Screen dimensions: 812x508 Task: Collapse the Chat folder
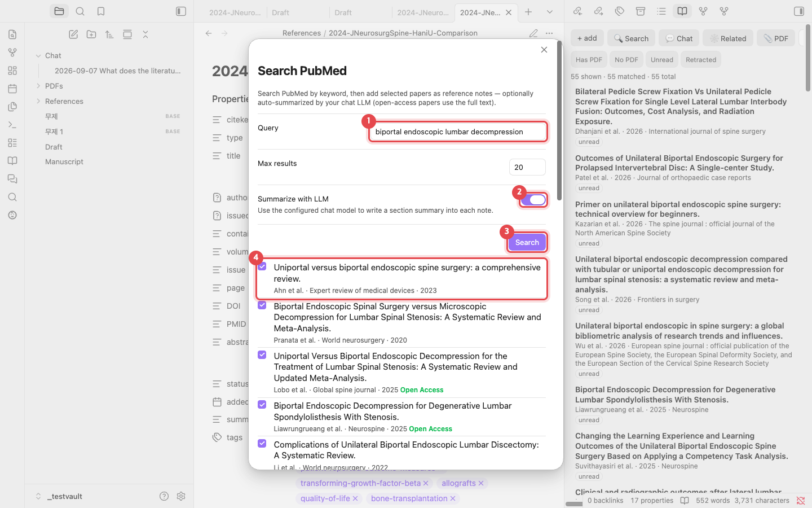(38, 56)
